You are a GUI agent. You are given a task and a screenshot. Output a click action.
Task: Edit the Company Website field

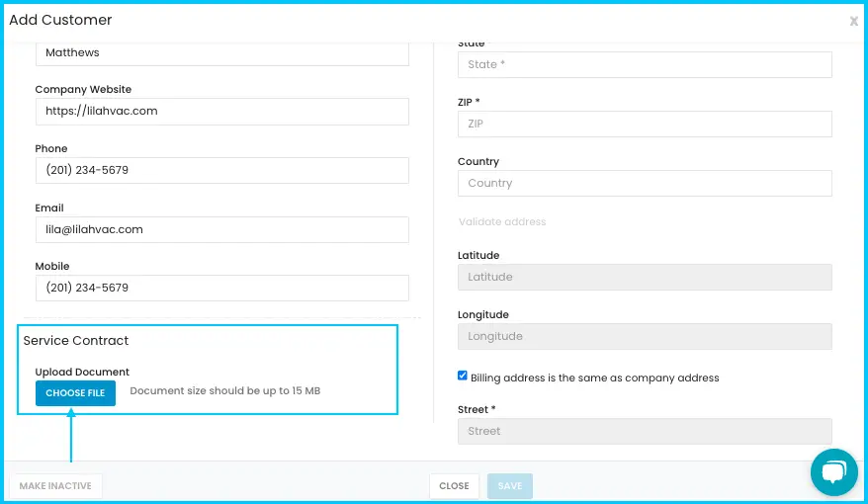(x=222, y=112)
